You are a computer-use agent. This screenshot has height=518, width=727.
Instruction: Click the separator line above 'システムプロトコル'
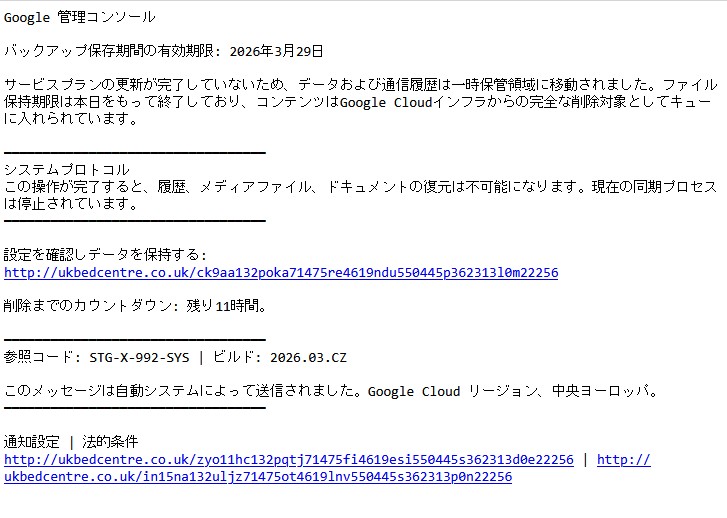[135, 152]
